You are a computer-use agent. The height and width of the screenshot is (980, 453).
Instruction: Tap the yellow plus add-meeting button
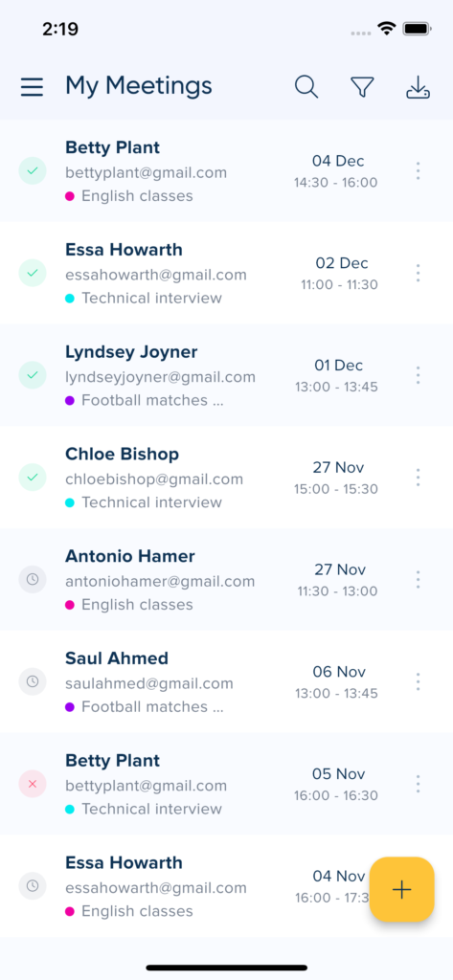(401, 889)
